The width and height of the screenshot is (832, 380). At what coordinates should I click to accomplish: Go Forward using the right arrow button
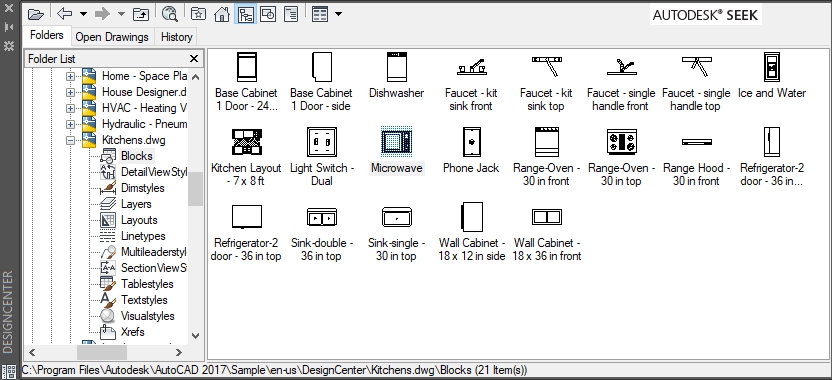pos(102,14)
